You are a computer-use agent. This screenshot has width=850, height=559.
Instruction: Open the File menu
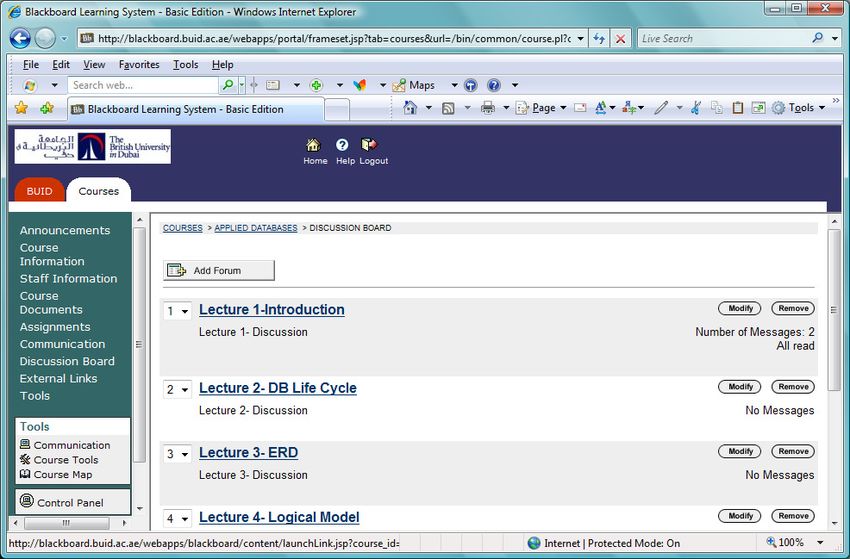[31, 65]
